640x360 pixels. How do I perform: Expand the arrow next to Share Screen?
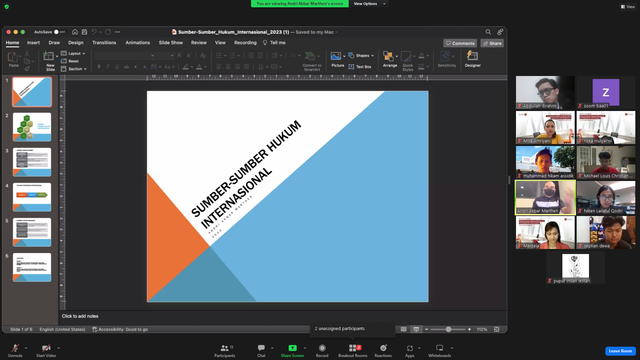coord(304,348)
